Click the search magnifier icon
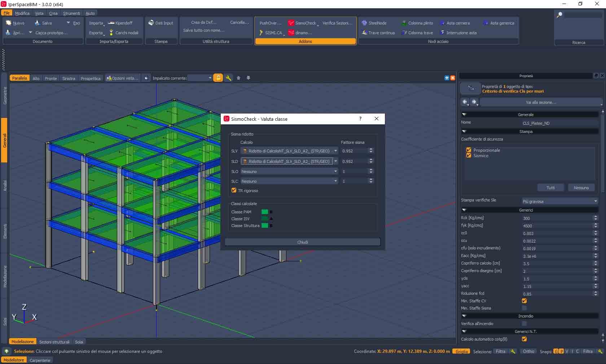Screen dimensions: 606x364 click(559, 15)
